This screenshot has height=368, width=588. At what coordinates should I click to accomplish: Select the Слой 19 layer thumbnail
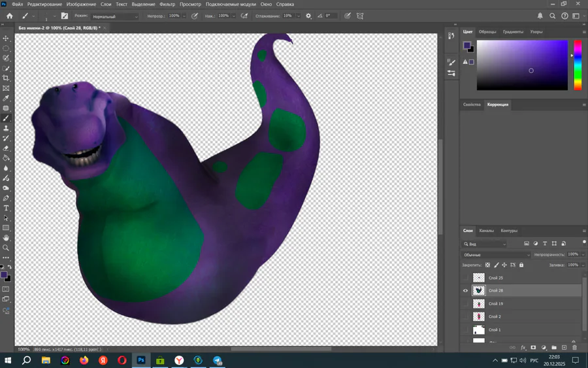tap(479, 303)
